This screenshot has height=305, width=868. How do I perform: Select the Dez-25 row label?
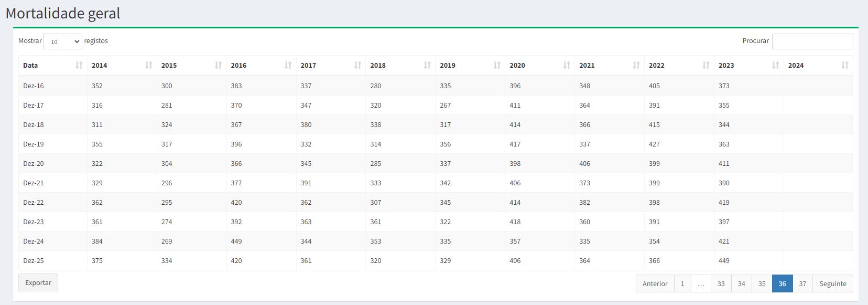[34, 260]
